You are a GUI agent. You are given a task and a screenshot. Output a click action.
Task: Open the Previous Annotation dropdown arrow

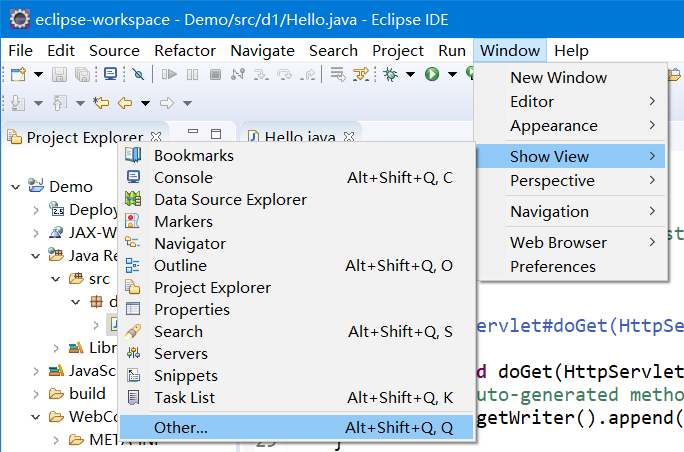pyautogui.click(x=80, y=103)
